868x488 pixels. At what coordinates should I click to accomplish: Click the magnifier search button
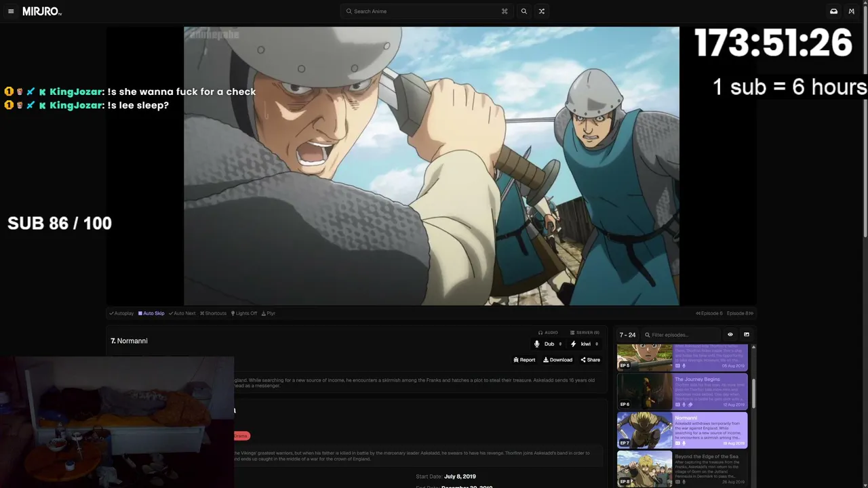pyautogui.click(x=524, y=12)
